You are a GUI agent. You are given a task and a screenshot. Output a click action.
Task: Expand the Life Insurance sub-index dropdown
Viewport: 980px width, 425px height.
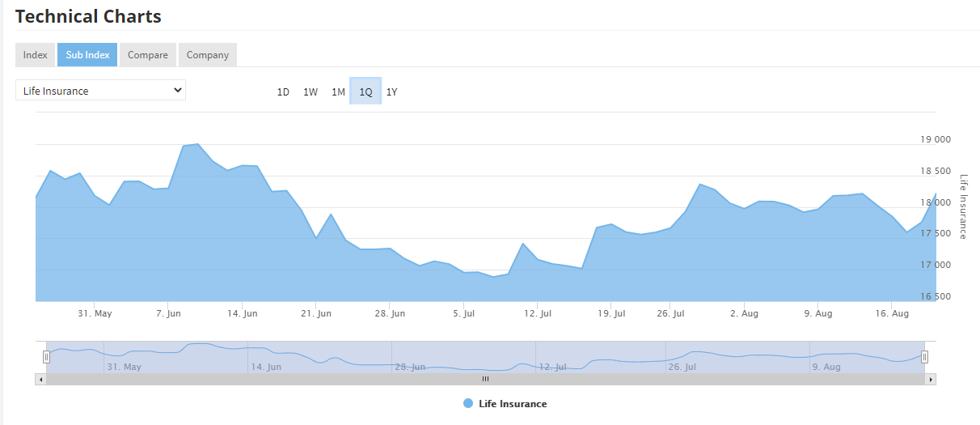tap(100, 90)
